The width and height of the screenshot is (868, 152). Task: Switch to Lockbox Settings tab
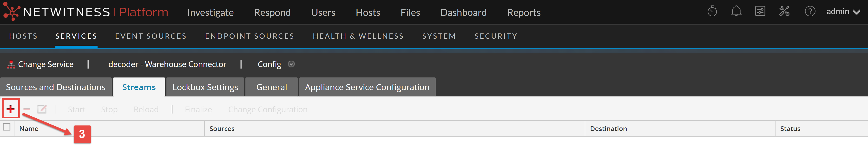pyautogui.click(x=205, y=87)
